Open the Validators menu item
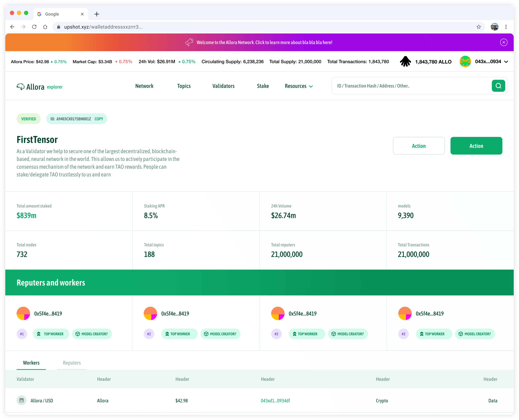Screen dimensions: 519x420 point(223,86)
